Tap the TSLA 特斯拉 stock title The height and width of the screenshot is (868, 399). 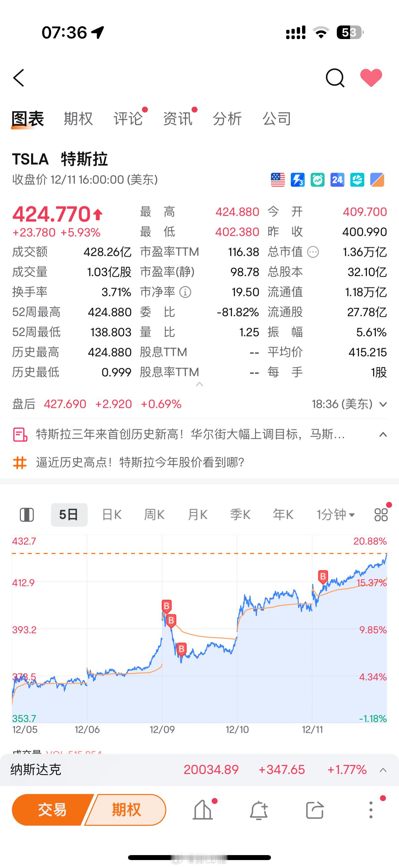(60, 159)
